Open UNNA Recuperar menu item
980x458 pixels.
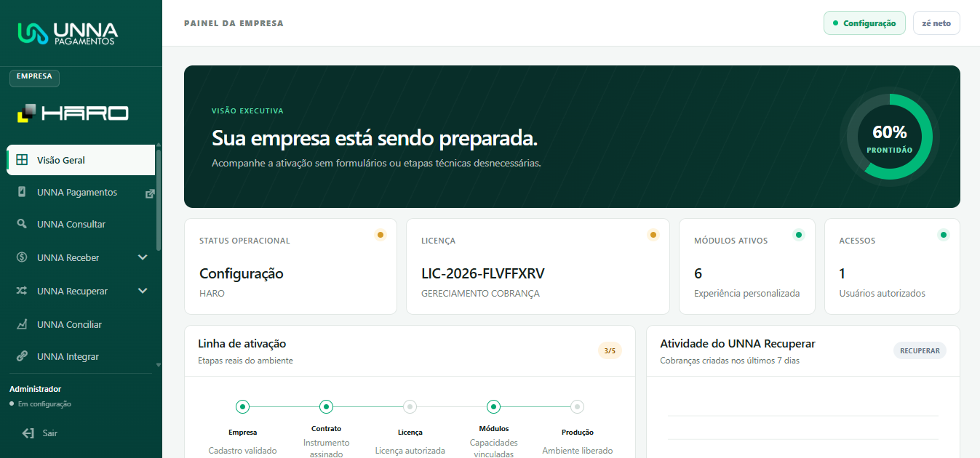81,291
